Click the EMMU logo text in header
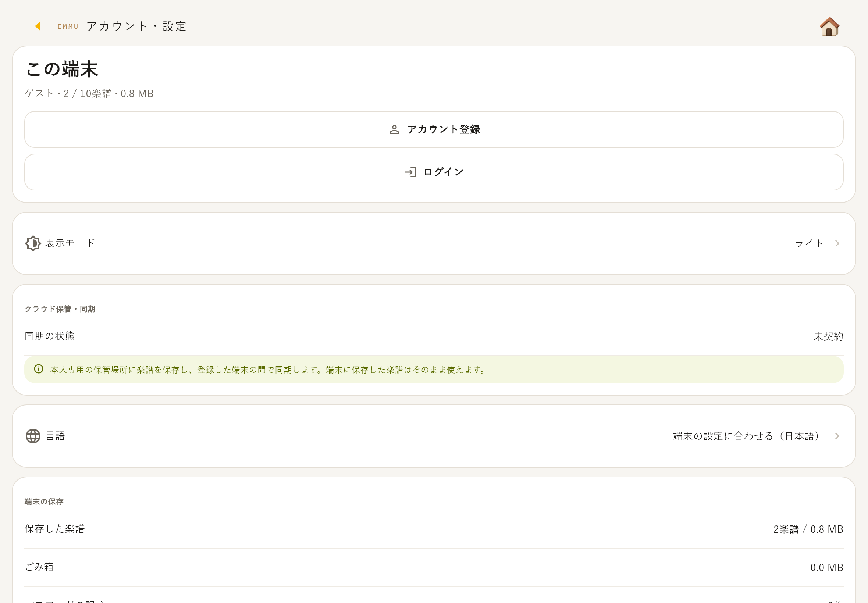This screenshot has width=868, height=603. [x=68, y=26]
